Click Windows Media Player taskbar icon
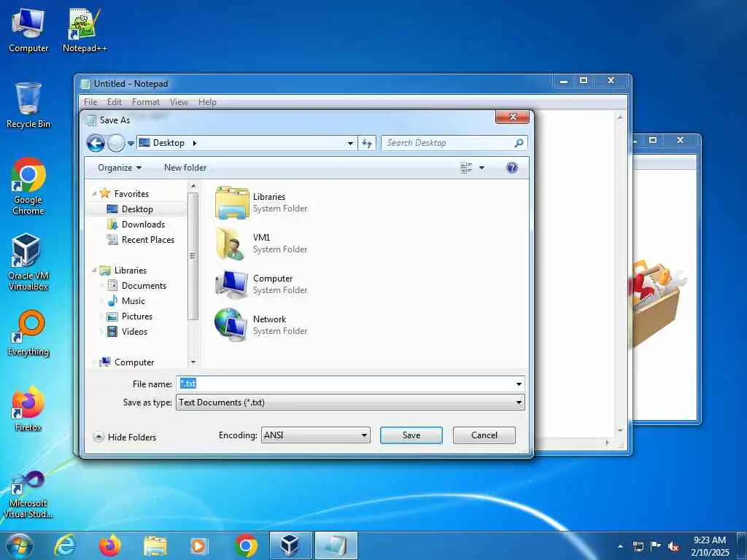 [198, 546]
